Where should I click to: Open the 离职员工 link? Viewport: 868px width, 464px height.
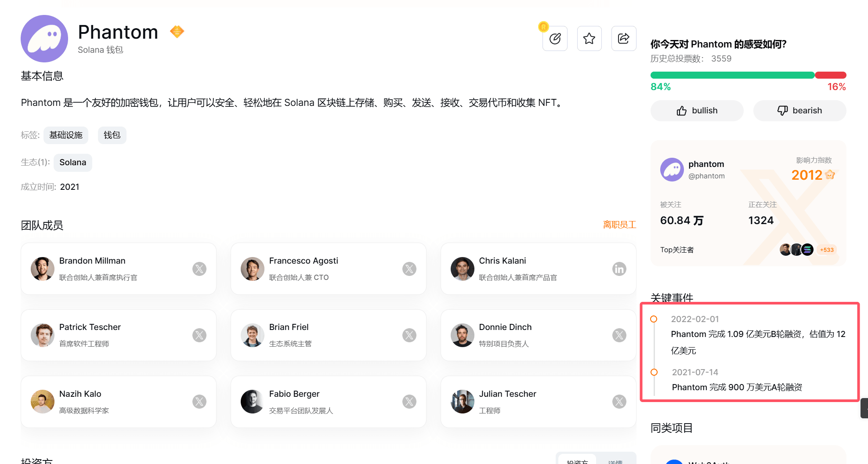click(x=620, y=225)
